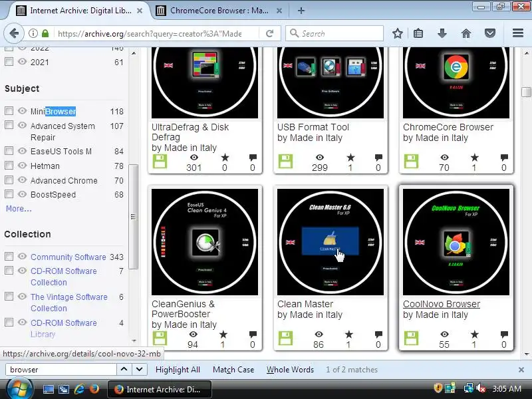Check the 2021 year filter checkbox
This screenshot has height=399, width=532.
coord(9,62)
